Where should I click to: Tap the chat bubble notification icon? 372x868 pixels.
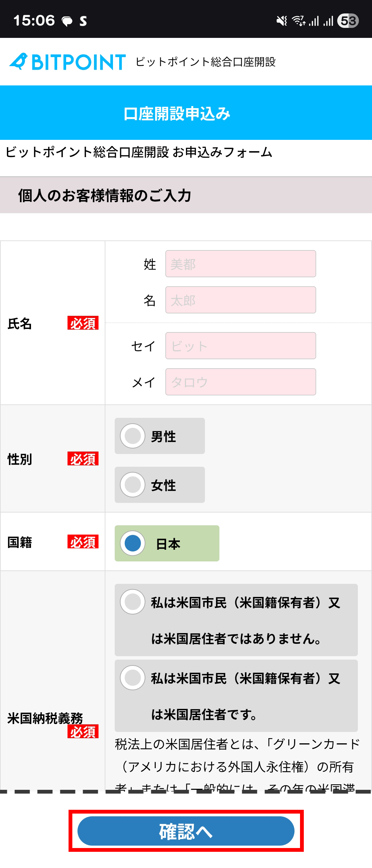coord(67,21)
